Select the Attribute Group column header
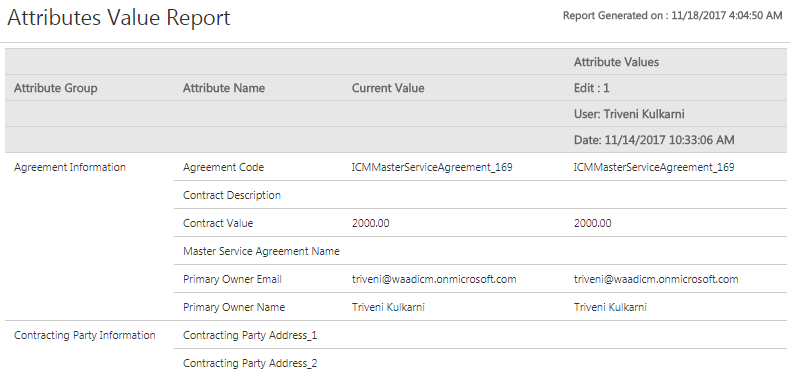Image resolution: width=797 pixels, height=374 pixels. pos(55,88)
